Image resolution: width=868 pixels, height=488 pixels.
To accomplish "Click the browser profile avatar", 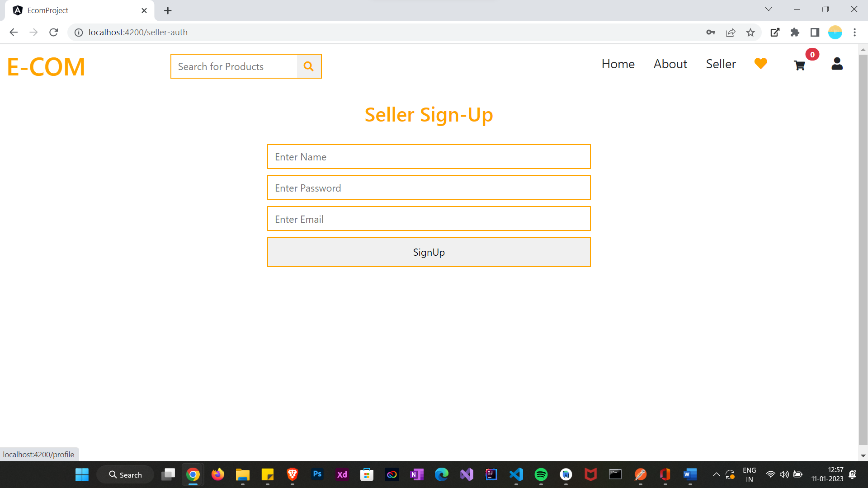I will pos(835,32).
